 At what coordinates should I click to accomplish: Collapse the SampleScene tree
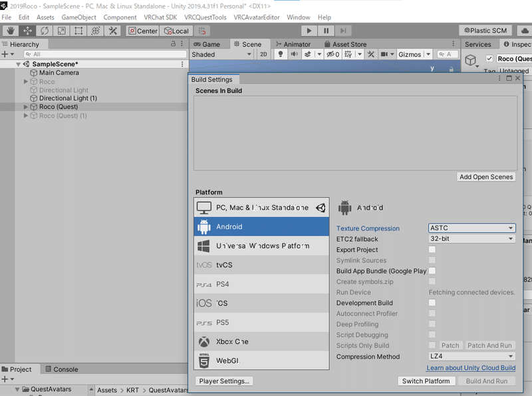click(19, 64)
